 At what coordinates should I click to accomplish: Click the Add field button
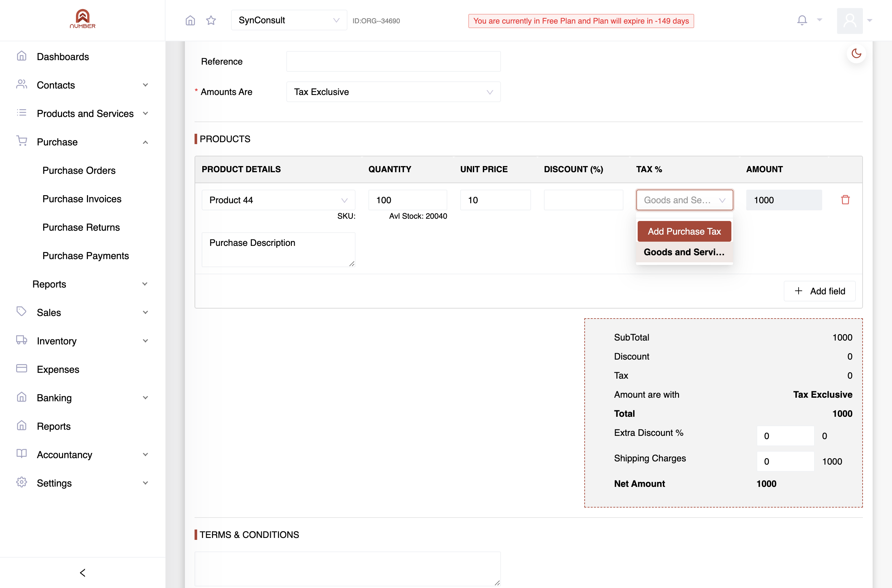(820, 291)
